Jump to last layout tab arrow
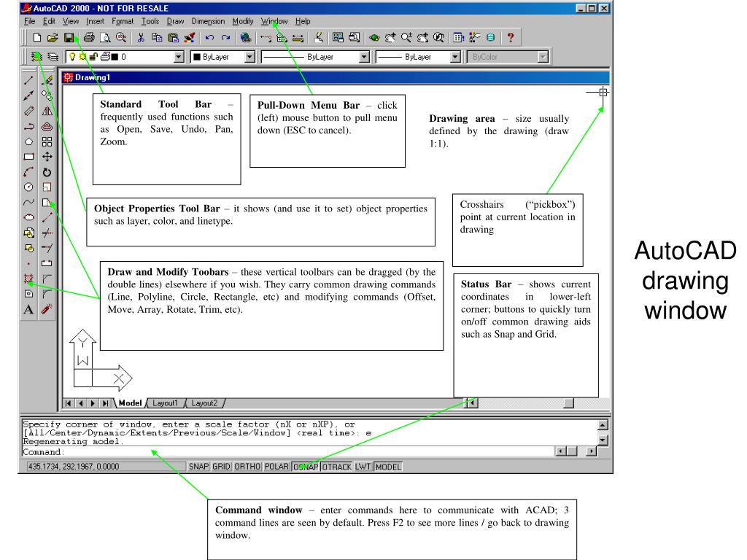This screenshot has width=747, height=560. point(105,403)
